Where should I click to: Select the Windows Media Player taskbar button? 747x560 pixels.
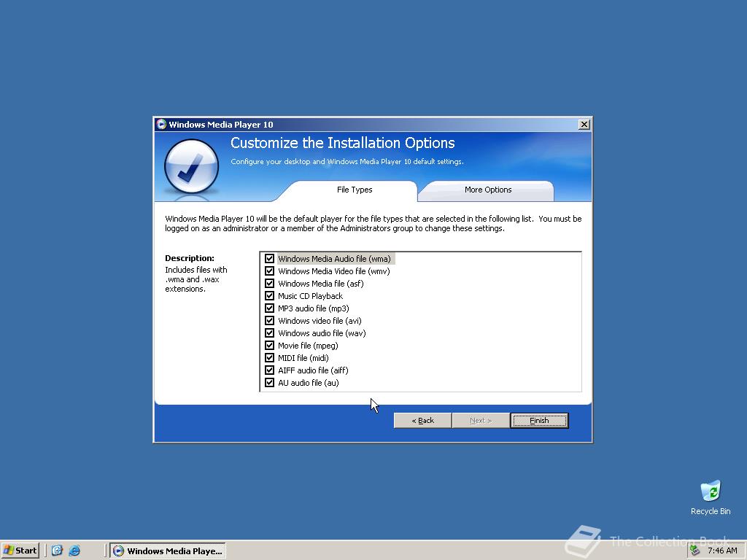(x=168, y=551)
